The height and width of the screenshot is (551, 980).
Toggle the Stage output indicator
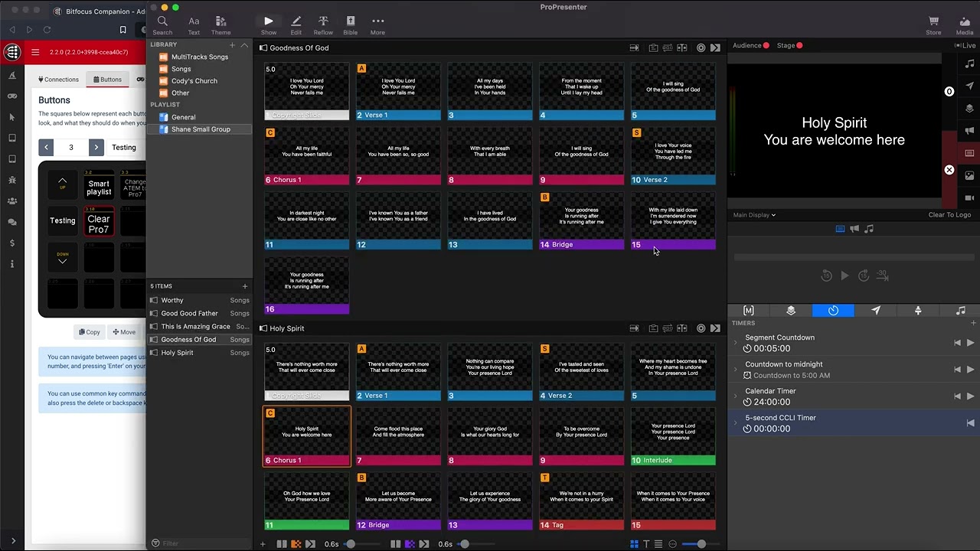pos(789,46)
